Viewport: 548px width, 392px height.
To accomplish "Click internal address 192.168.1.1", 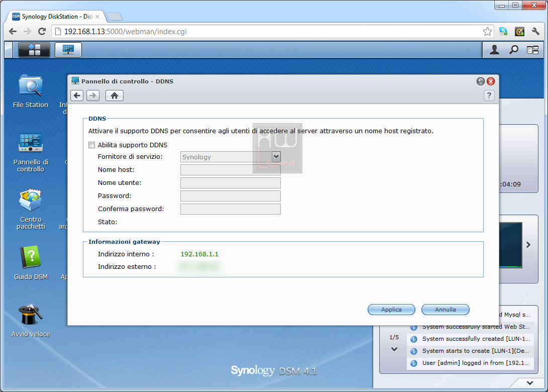I will coord(199,254).
